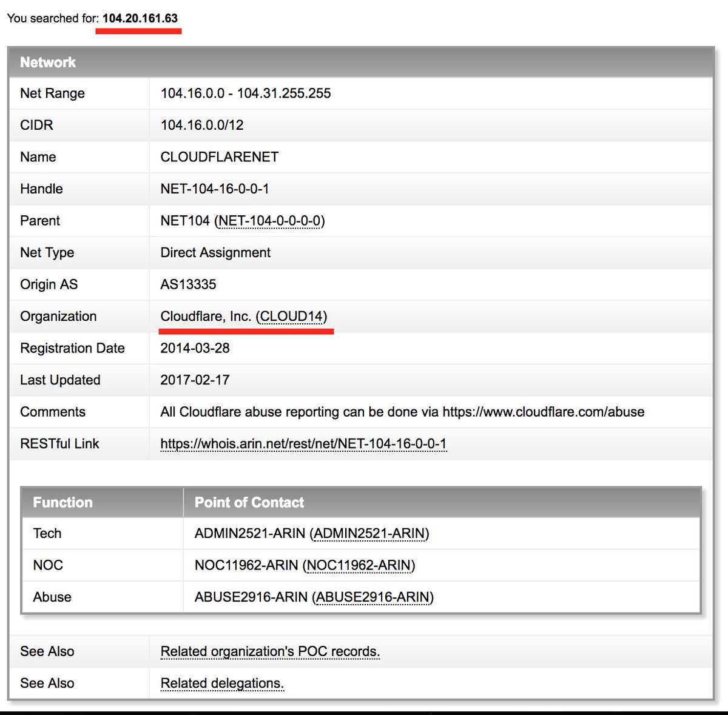This screenshot has width=728, height=715.
Task: Click the Handle label
Action: (41, 189)
